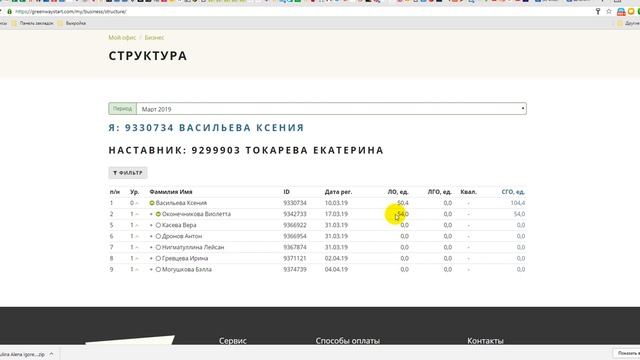Click the name Оконечникова Виолетта
Screen dimensions: 640x360
click(196, 214)
